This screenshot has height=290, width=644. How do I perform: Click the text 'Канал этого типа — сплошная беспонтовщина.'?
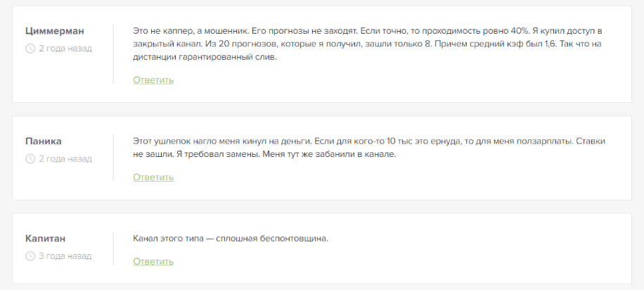coord(231,239)
